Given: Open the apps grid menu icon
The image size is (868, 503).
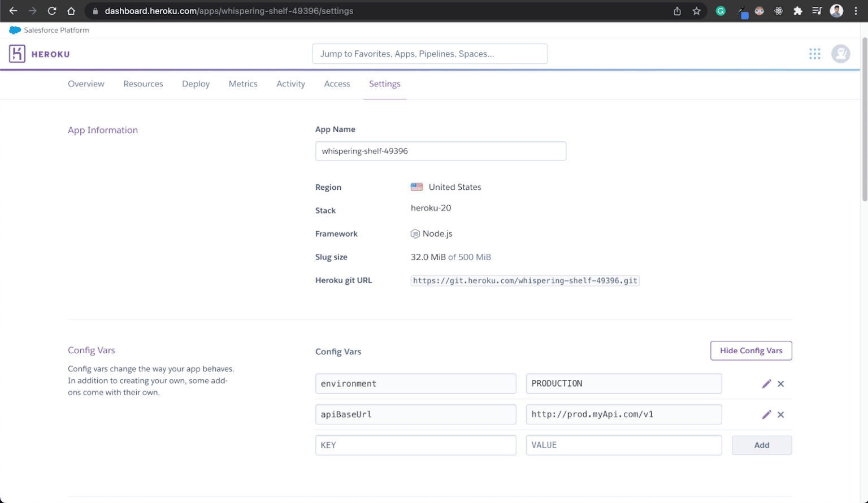Looking at the screenshot, I should point(814,53).
